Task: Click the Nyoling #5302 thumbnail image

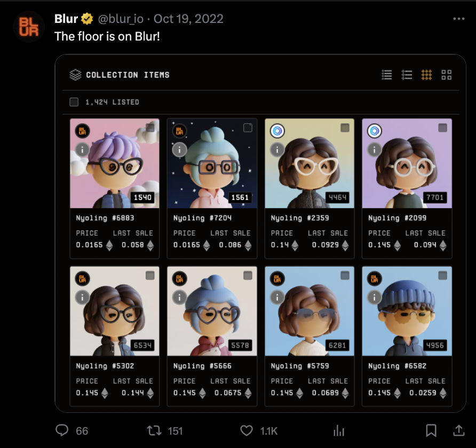Action: click(x=114, y=311)
